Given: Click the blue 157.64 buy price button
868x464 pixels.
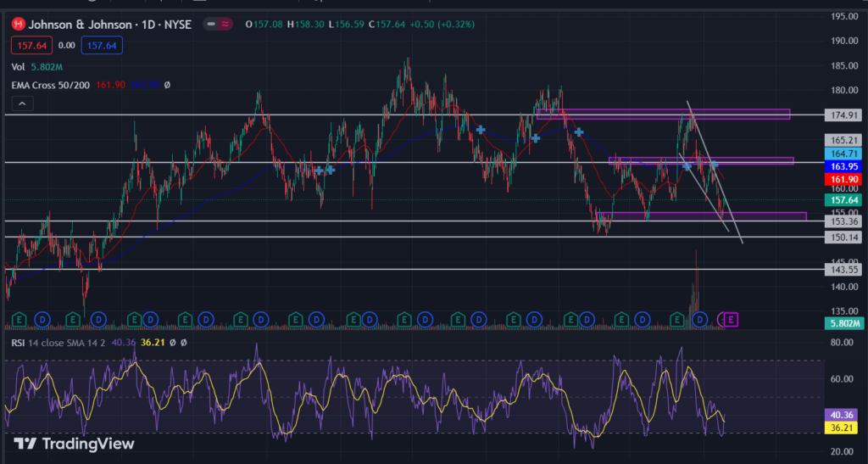Looking at the screenshot, I should [102, 46].
